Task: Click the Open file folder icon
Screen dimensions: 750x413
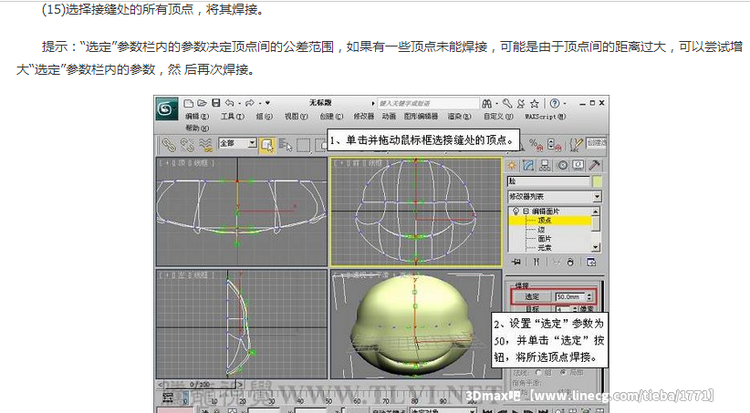Action: point(202,103)
